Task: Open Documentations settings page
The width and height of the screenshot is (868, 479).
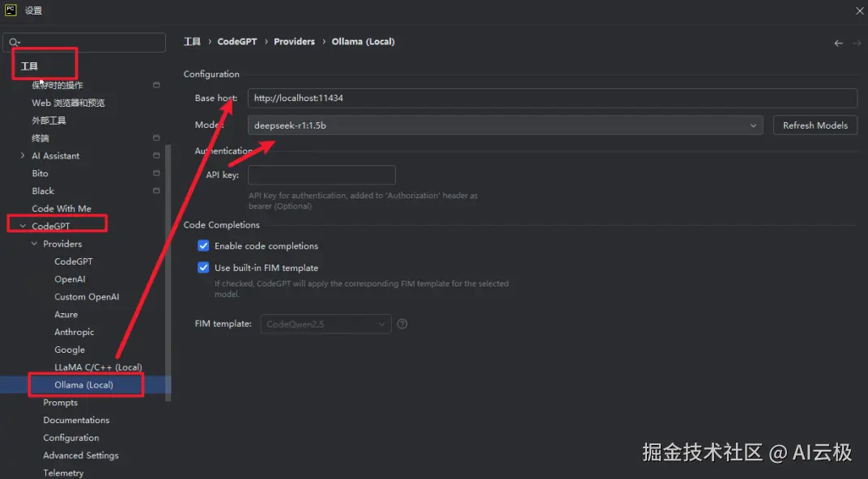Action: pos(76,420)
